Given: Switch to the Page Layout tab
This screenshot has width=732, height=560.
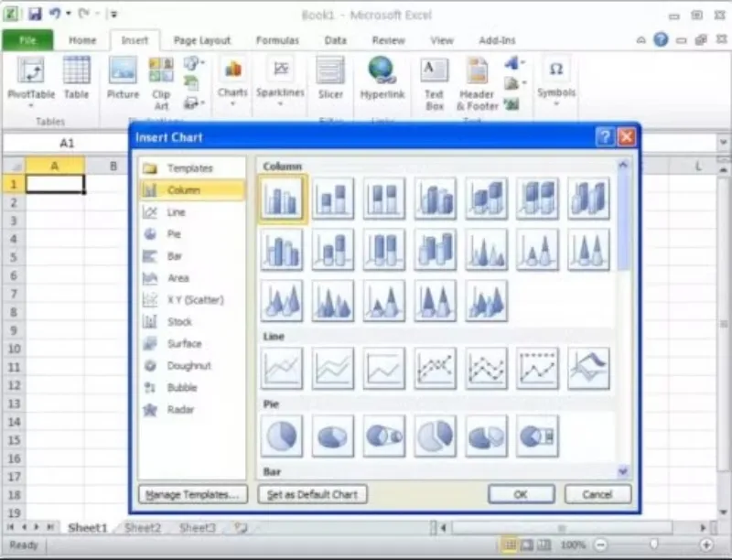Looking at the screenshot, I should [x=201, y=40].
